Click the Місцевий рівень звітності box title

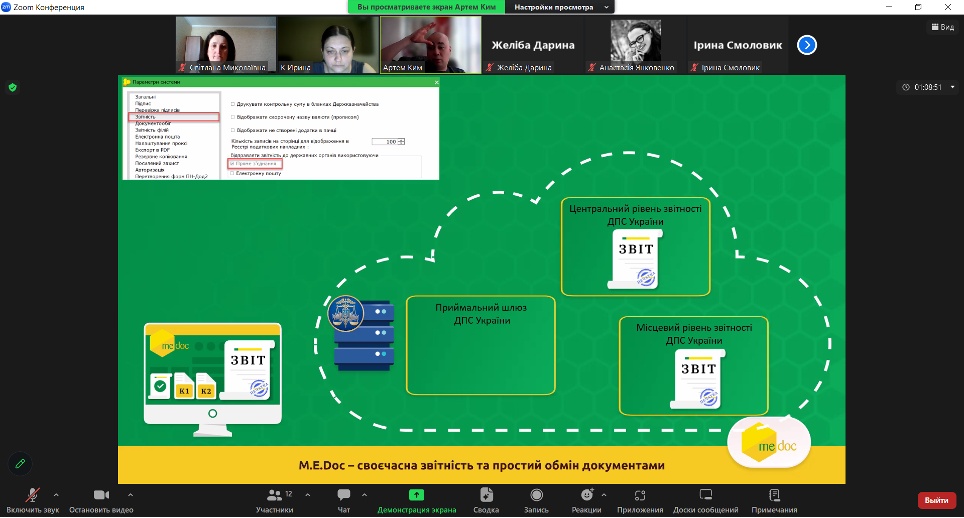point(694,334)
